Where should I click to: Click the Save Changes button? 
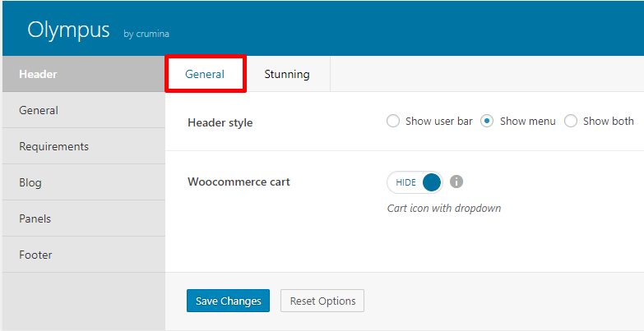(229, 301)
